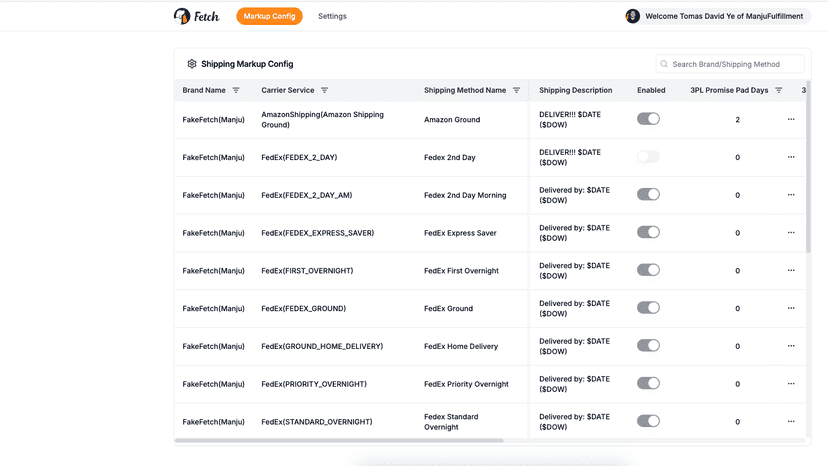828x466 pixels.
Task: Open more options for Amazon Ground row
Action: click(791, 119)
